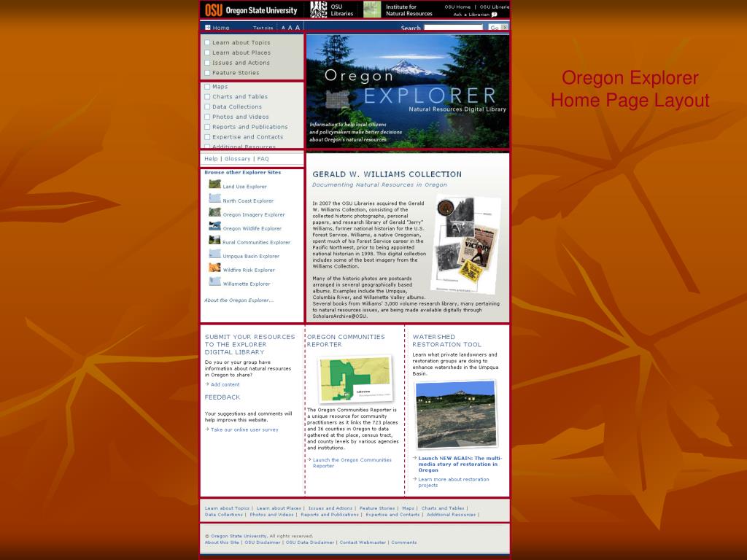Click the Oregon Explorer mountain lake banner
747x560 pixels.
pyautogui.click(x=408, y=91)
